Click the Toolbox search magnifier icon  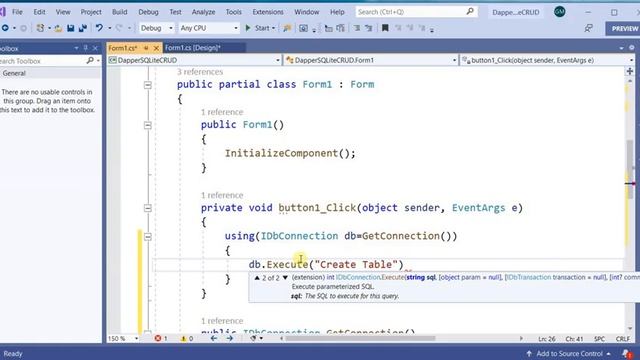point(90,60)
